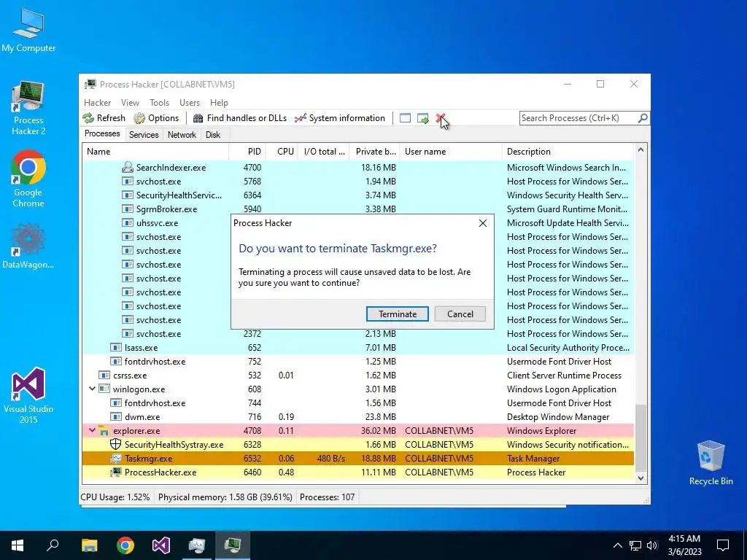Open the notification center icon
The width and height of the screenshot is (747, 560).
(x=723, y=545)
